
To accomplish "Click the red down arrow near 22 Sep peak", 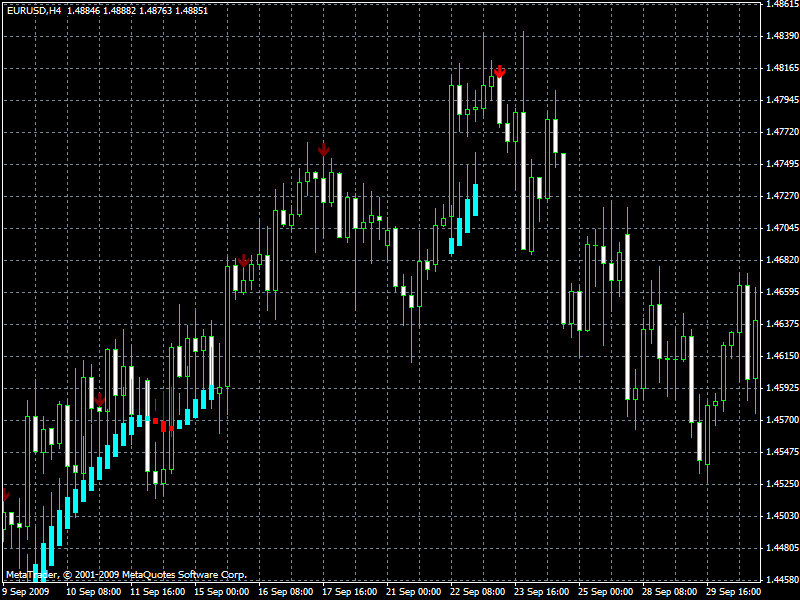I will [499, 71].
